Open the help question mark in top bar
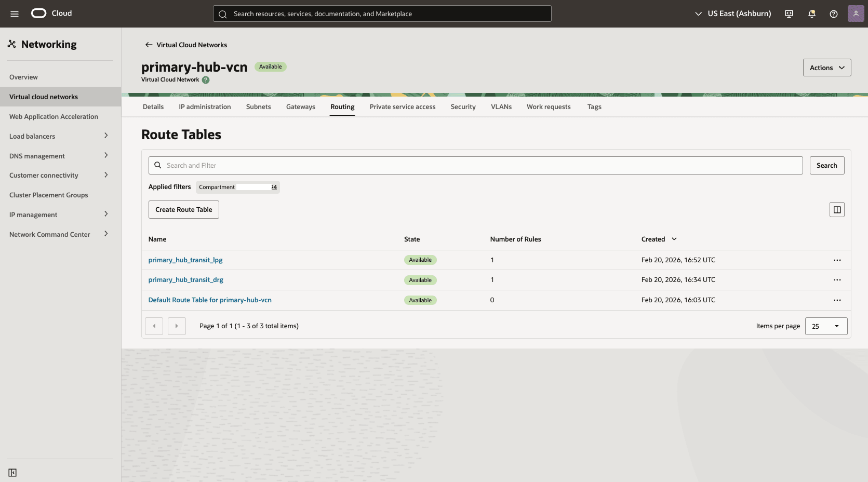Image resolution: width=868 pixels, height=482 pixels. point(834,14)
